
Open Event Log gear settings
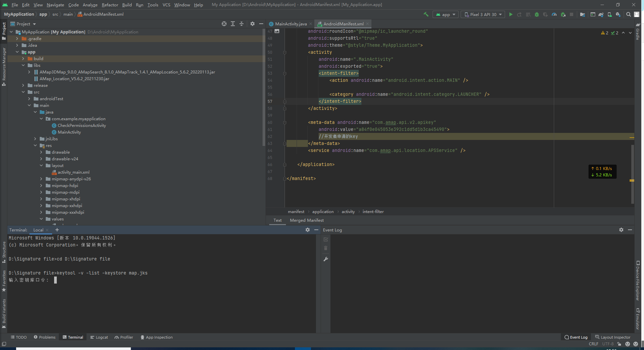(x=621, y=230)
